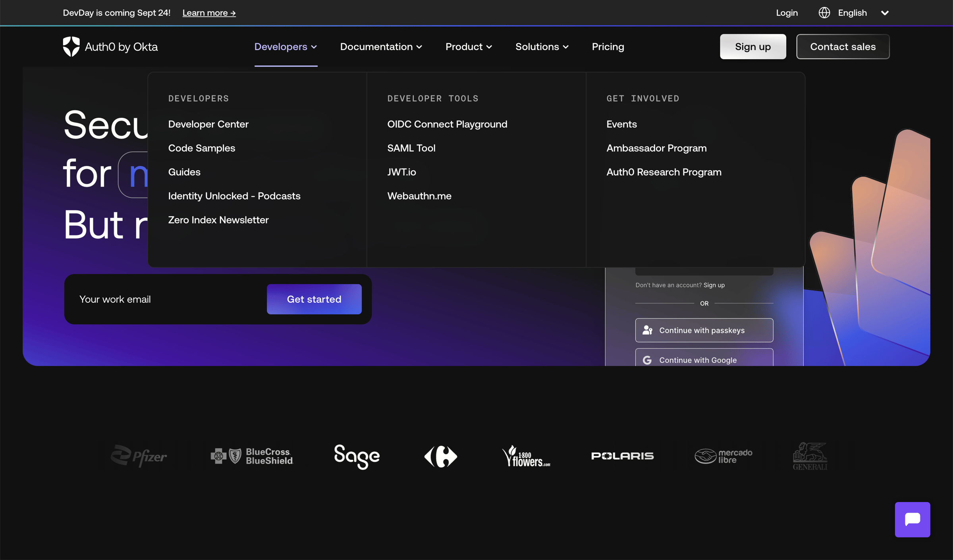Click the 1-800 Flowers logo
Viewport: 953px width, 560px height.
click(526, 456)
